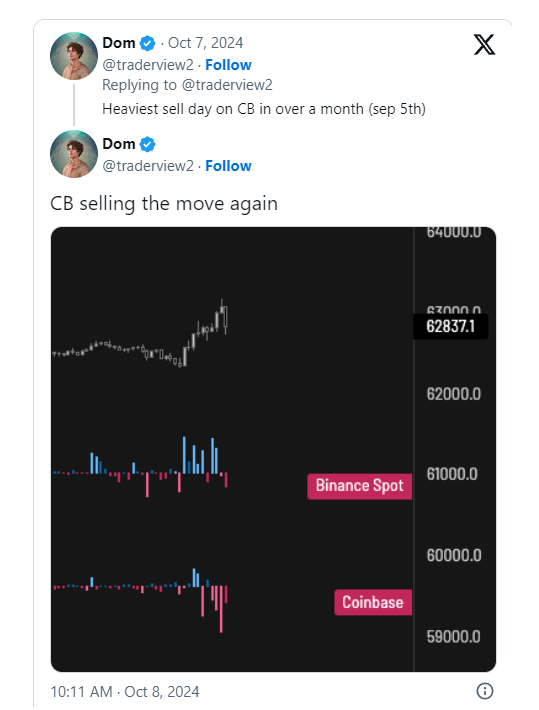
Task: Click Dom's avatar on the reply tweet
Action: tap(74, 56)
